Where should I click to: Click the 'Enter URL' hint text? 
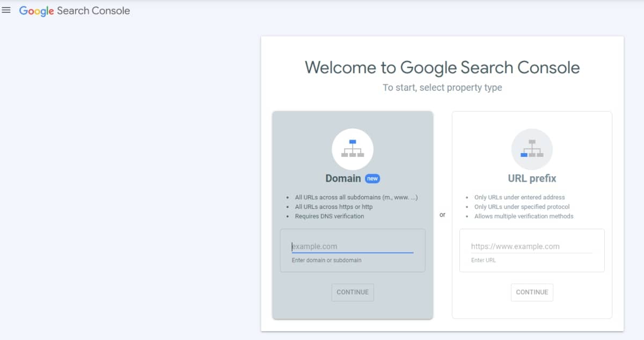(x=484, y=261)
